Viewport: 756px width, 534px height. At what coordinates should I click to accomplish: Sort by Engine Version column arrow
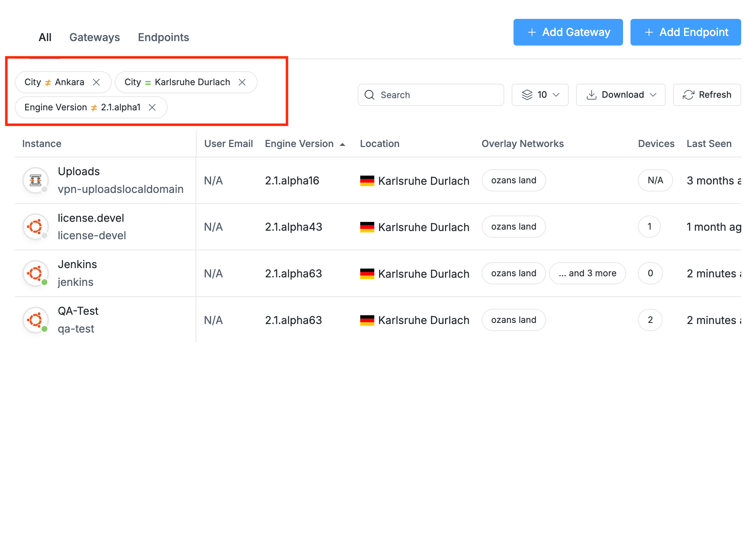point(342,144)
